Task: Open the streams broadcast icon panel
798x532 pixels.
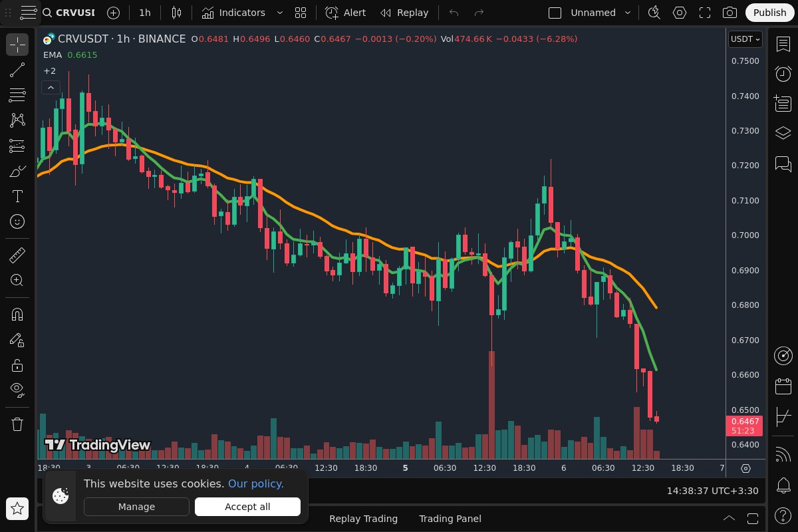Action: click(x=783, y=455)
